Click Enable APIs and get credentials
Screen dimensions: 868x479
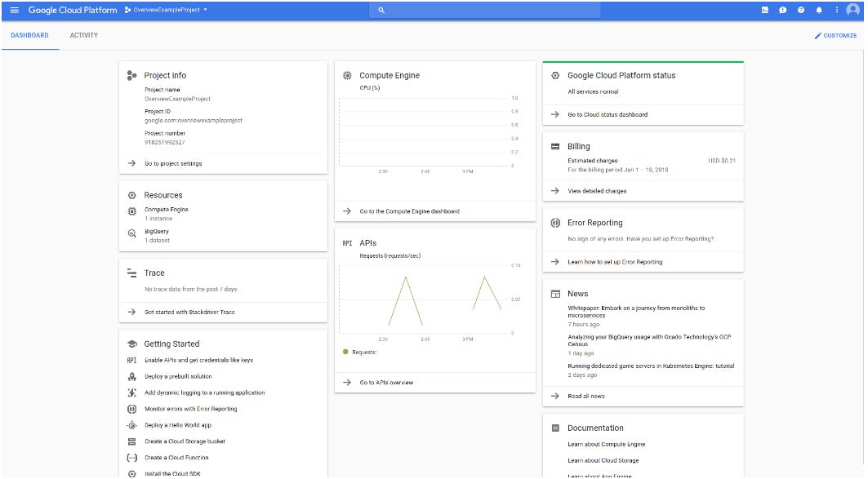point(198,360)
